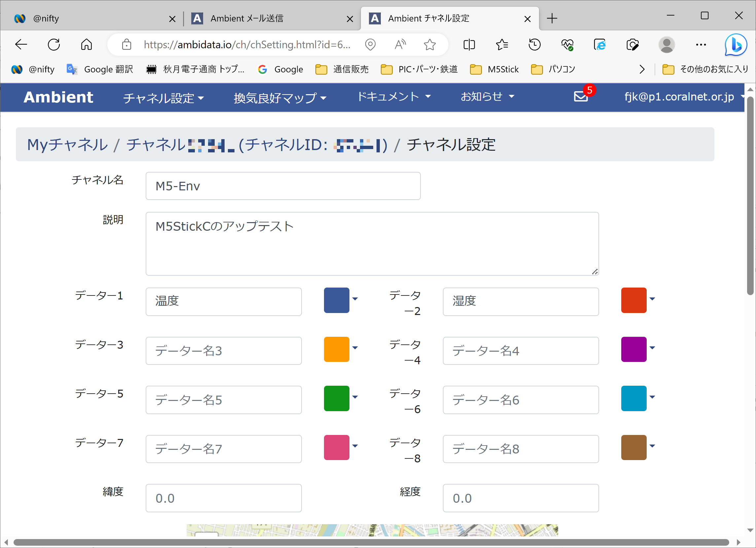Add this page to favorites with the star

[x=430, y=44]
